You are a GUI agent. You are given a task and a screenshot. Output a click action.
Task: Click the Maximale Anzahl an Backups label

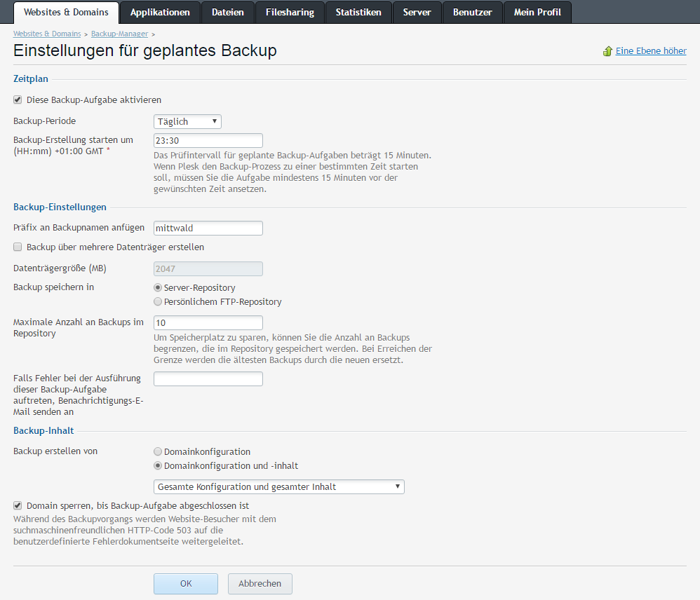tap(78, 327)
